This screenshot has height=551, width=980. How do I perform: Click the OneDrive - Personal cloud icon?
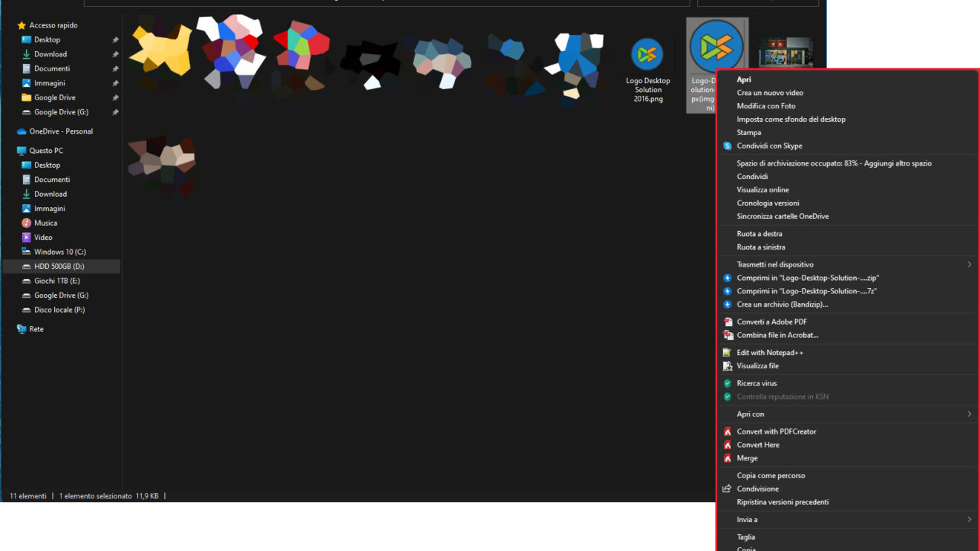(x=22, y=131)
